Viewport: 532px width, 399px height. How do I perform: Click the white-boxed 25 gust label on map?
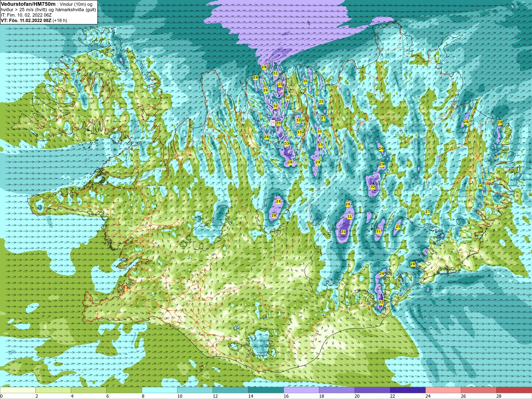(273, 123)
